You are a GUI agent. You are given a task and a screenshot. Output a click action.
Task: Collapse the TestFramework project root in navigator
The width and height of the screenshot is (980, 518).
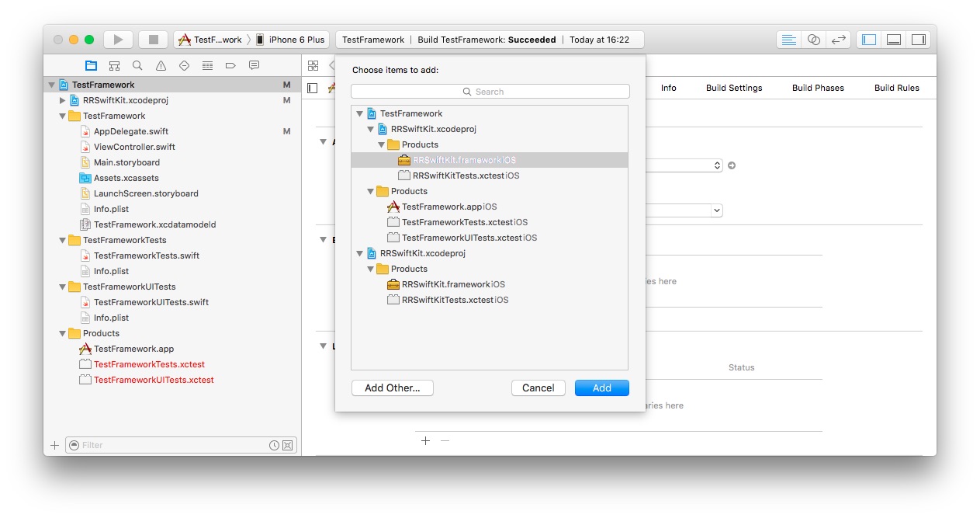coord(52,85)
